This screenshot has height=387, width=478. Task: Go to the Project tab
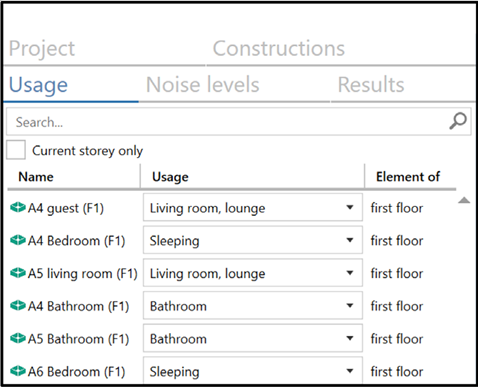tap(42, 49)
